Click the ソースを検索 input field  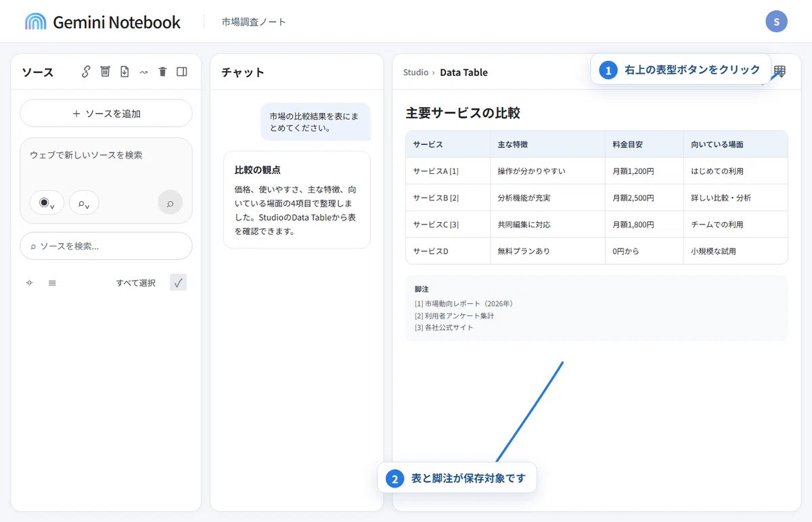(106, 246)
